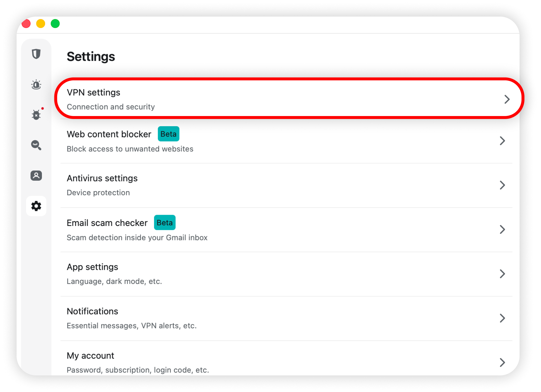Expand VPN settings chevron arrow

[507, 99]
